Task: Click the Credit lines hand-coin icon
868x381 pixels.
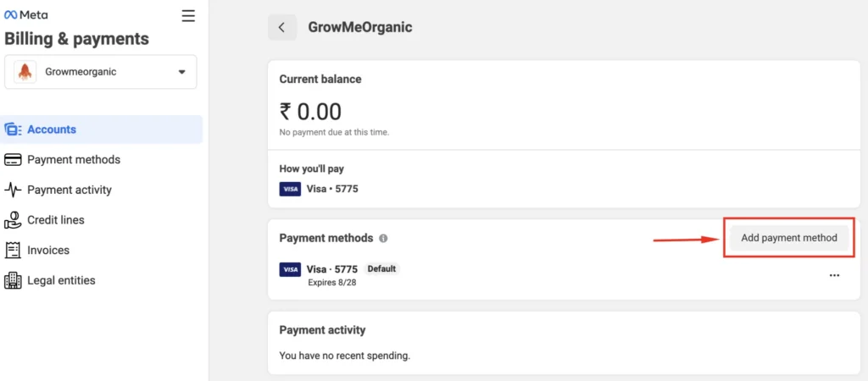Action: [13, 219]
